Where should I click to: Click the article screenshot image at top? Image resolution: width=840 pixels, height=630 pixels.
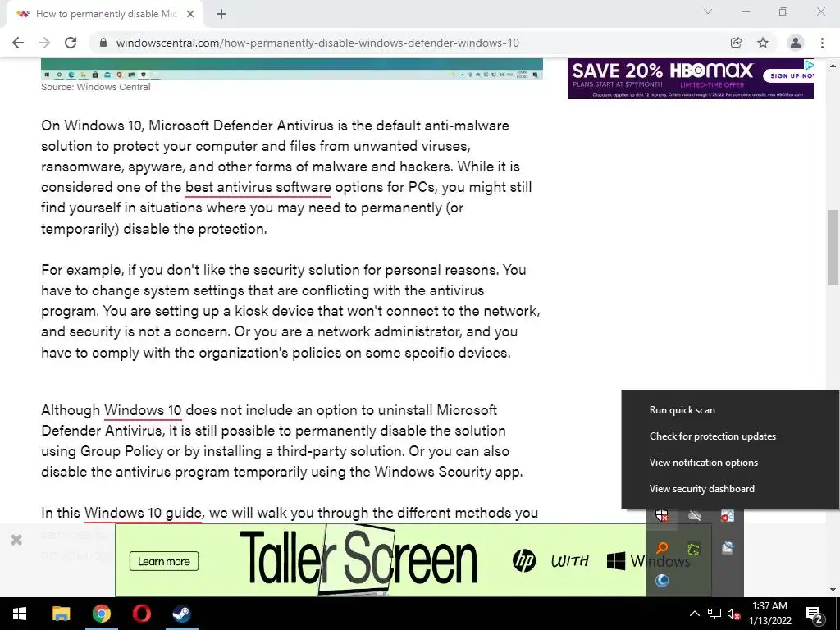click(292, 69)
